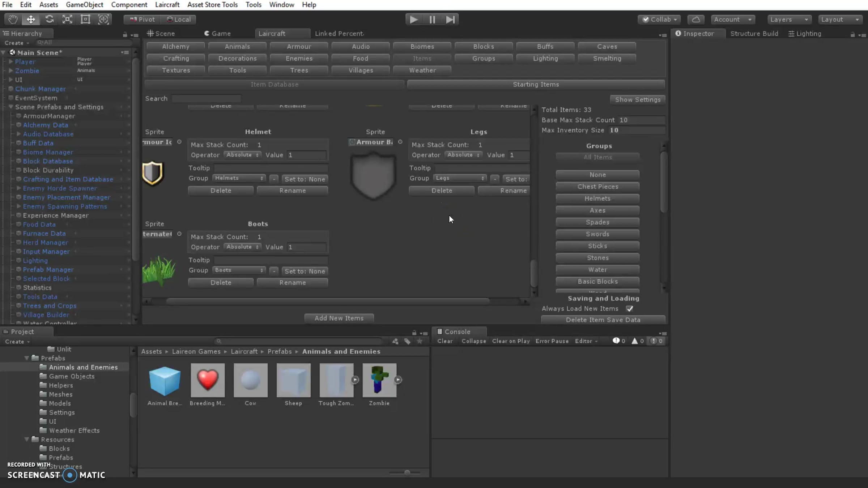Open Starting Items section
Screen dimensions: 868x488
pyautogui.click(x=536, y=85)
